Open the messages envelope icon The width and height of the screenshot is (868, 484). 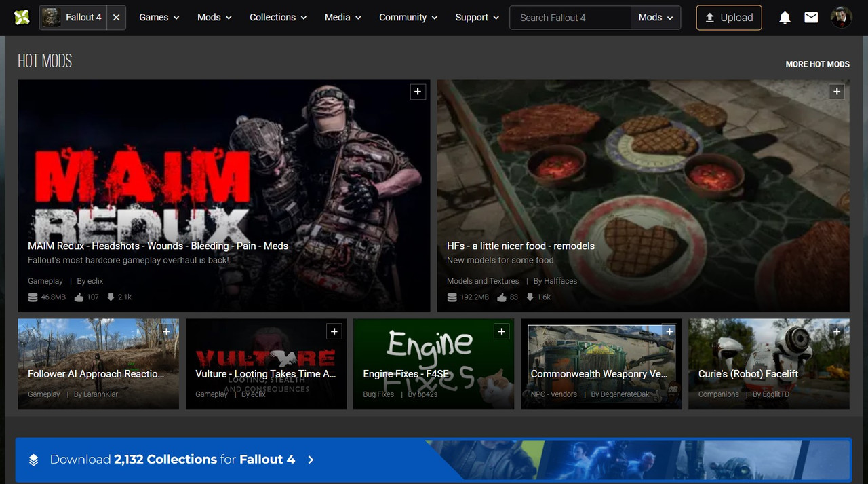tap(811, 18)
